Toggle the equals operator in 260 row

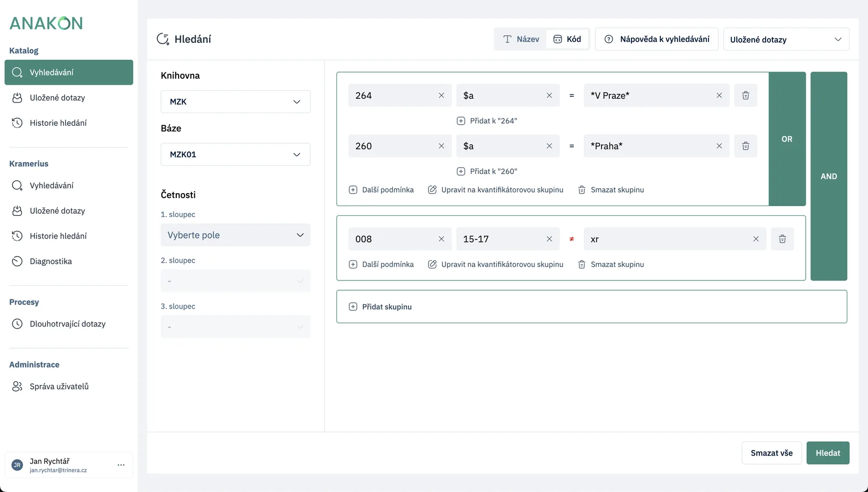572,146
